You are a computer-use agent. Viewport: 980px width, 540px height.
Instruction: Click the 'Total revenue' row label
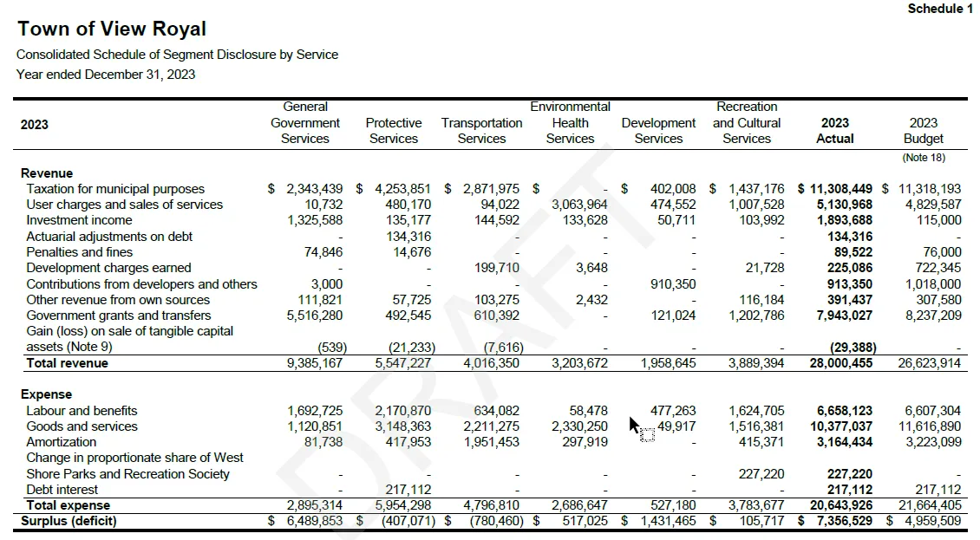[x=67, y=363]
